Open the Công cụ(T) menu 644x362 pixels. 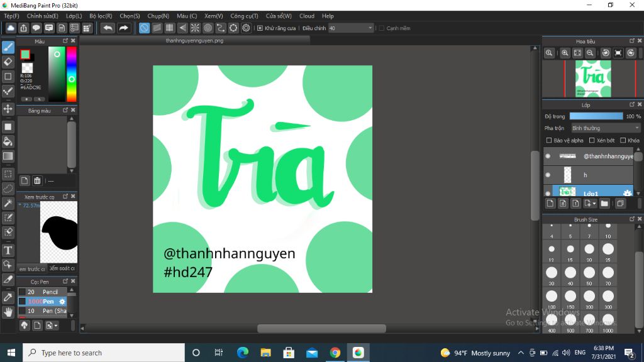(244, 16)
